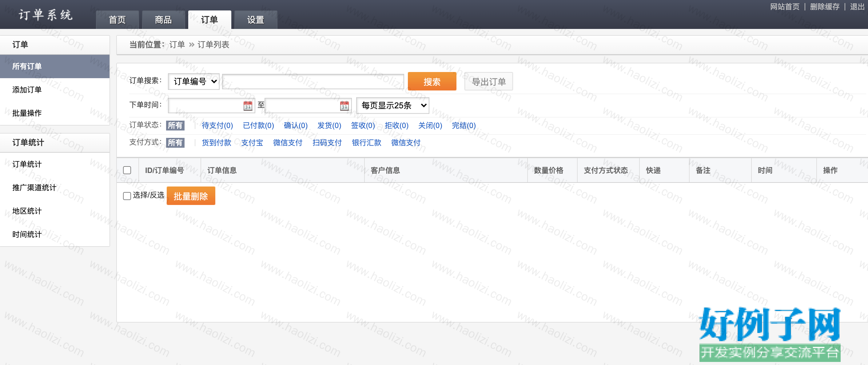Filter orders by 签收(0) status
Viewport: 868px width, 365px height.
click(x=363, y=125)
